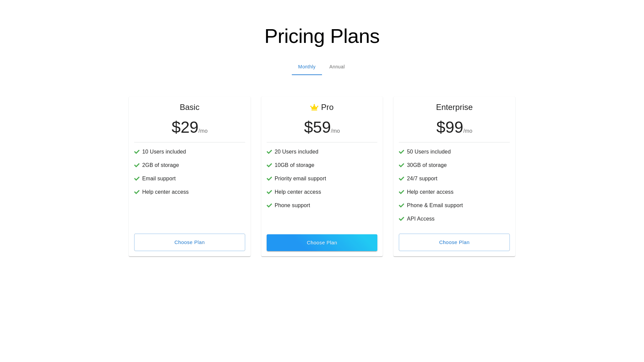Click the $29 Basic price
Image resolution: width=644 pixels, height=362 pixels.
click(185, 127)
